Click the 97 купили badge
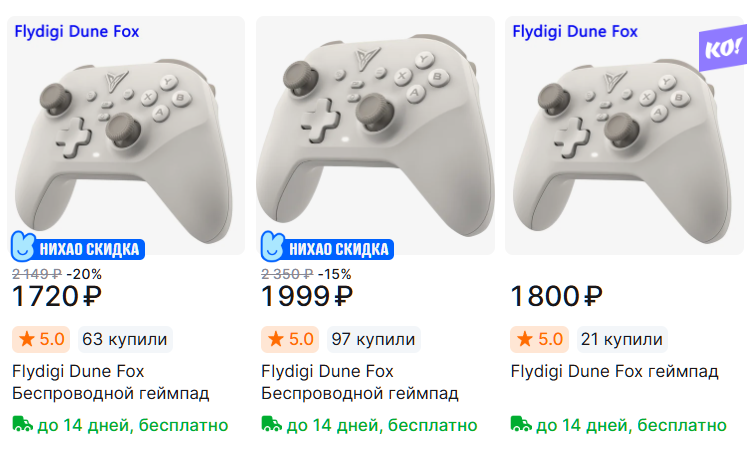748x449 pixels. pyautogui.click(x=373, y=339)
